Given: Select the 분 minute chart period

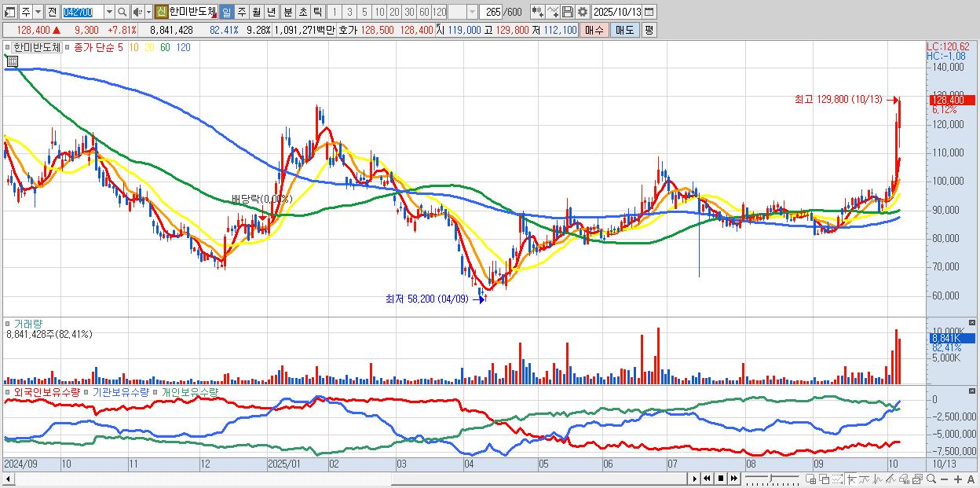Looking at the screenshot, I should coord(287,12).
